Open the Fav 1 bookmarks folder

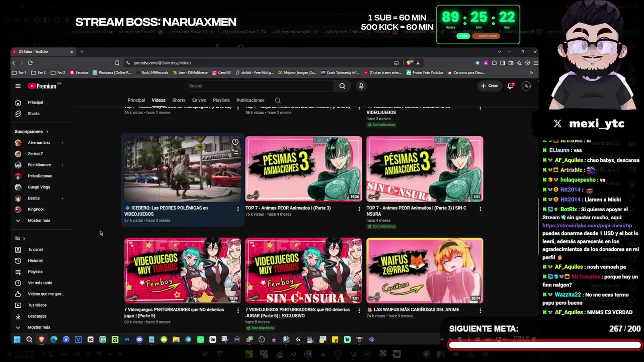(19, 72)
